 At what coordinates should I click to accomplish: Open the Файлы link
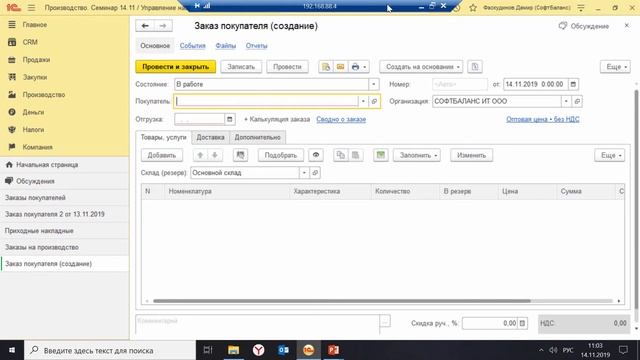click(x=226, y=46)
